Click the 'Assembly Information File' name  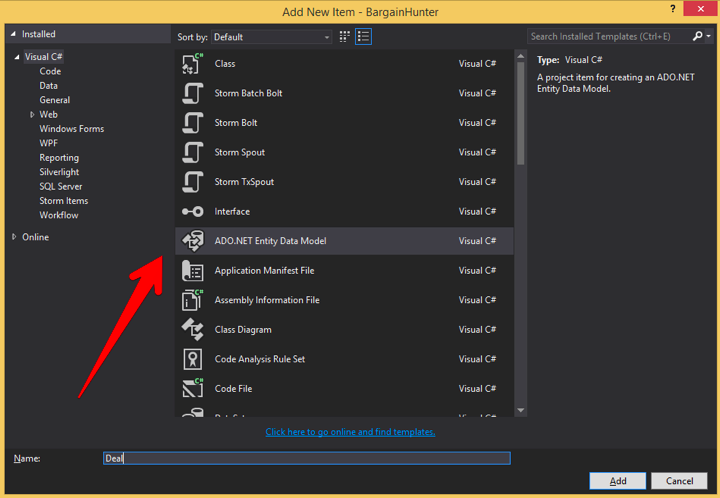(267, 300)
